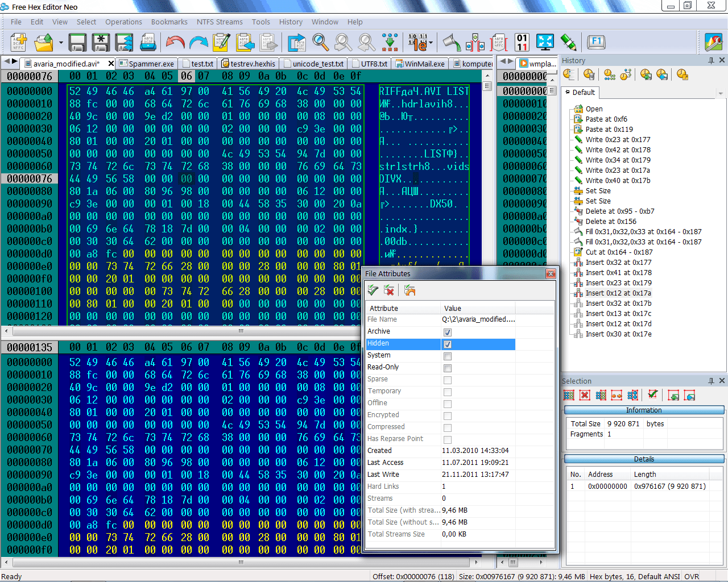Click the full screen monitor icon

coord(545,42)
